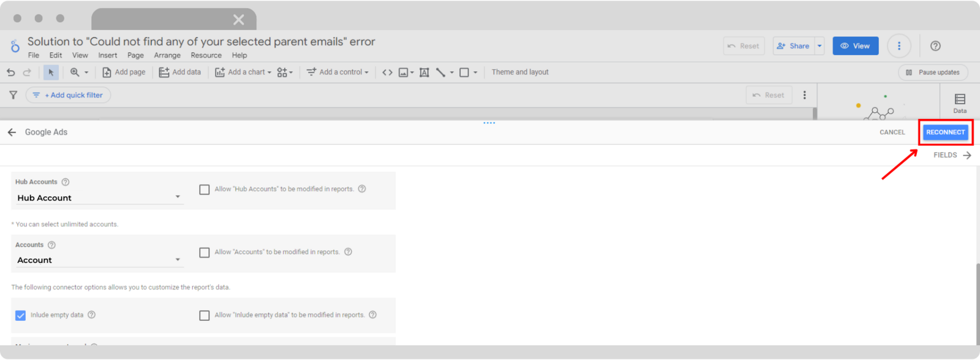Image resolution: width=980 pixels, height=360 pixels.
Task: Open the Add a control dropdown
Action: (x=337, y=72)
